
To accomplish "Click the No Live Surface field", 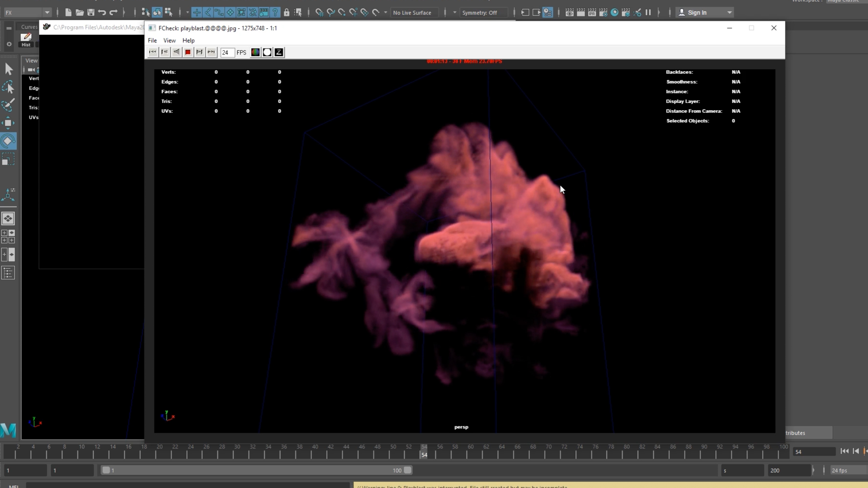I will tap(412, 12).
